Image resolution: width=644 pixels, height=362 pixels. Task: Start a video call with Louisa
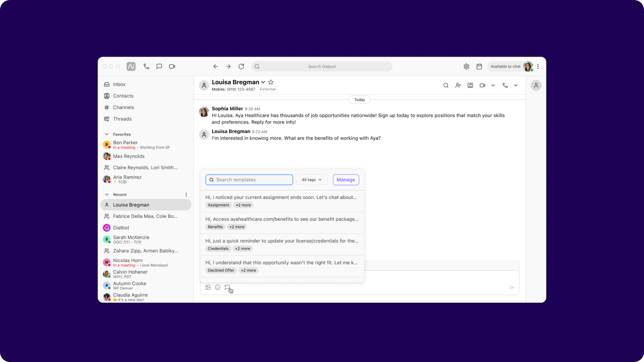coord(482,85)
